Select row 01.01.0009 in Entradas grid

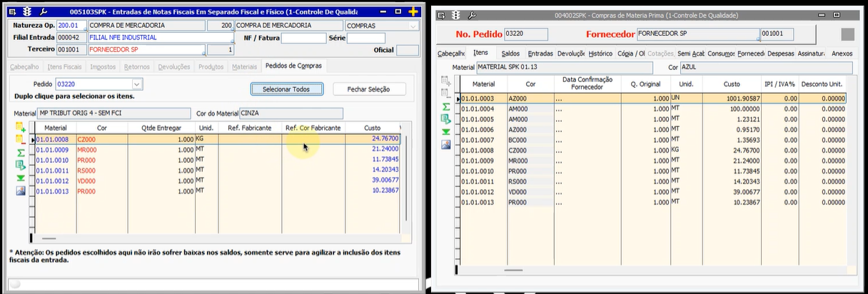[x=217, y=149]
